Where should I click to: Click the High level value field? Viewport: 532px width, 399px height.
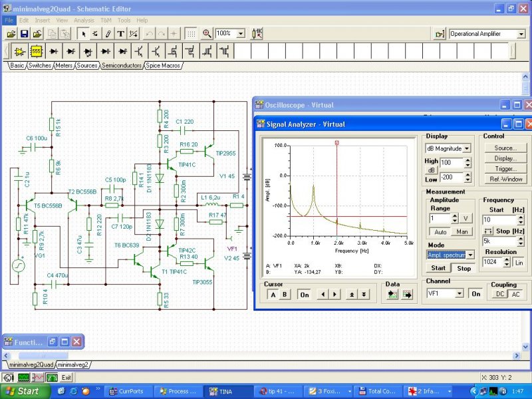tap(452, 163)
